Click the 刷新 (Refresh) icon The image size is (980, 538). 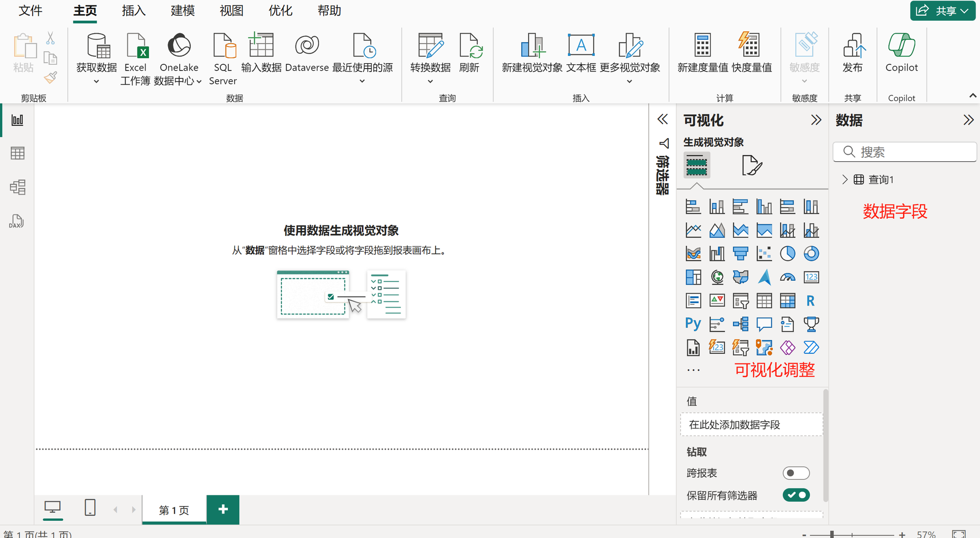tap(469, 53)
